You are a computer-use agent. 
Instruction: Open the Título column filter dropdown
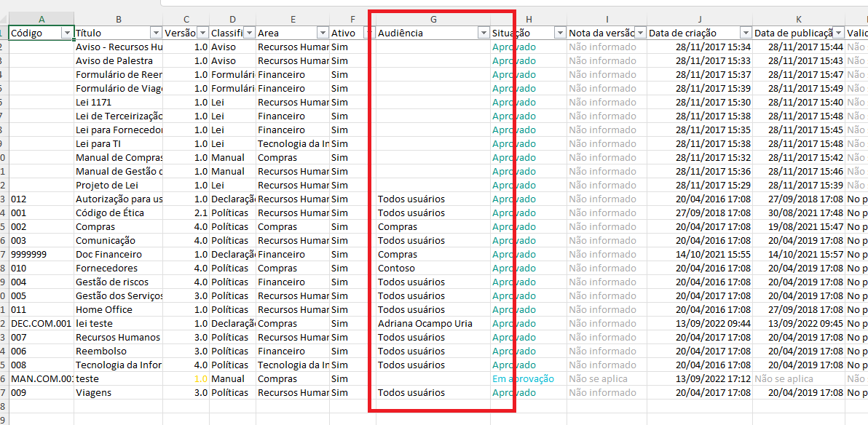click(156, 33)
